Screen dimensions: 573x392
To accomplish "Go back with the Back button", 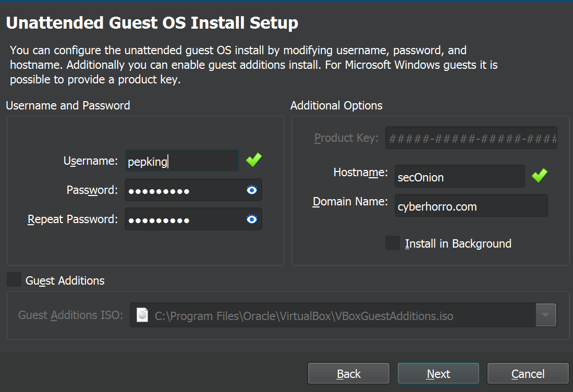I will pos(349,374).
